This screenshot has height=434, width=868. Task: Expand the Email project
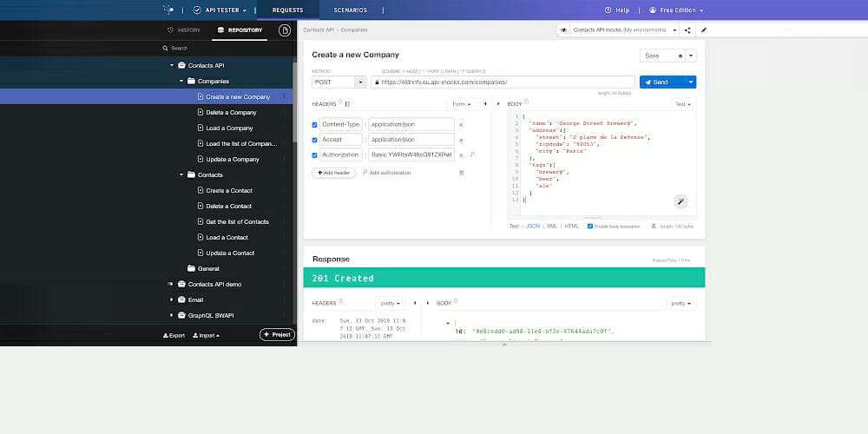pyautogui.click(x=171, y=300)
